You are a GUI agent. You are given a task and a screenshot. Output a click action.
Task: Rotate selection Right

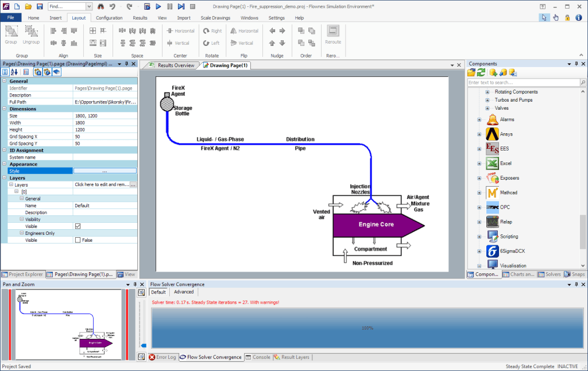click(x=212, y=31)
